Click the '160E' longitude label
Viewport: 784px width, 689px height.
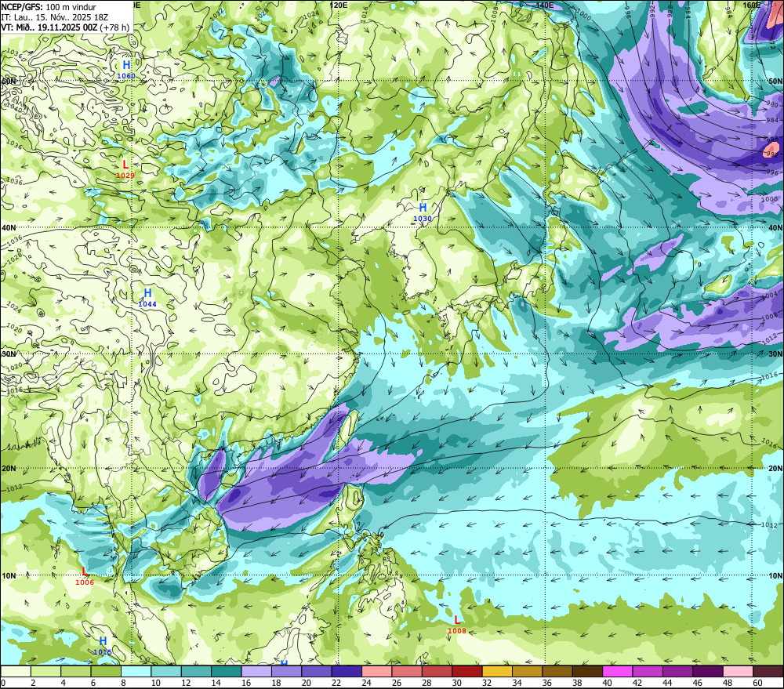(x=752, y=5)
